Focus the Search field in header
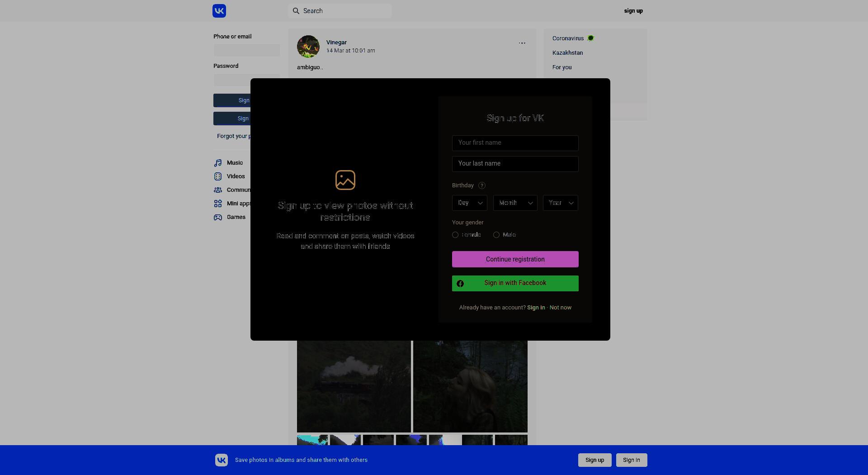Viewport: 868px width, 475px height. (340, 11)
